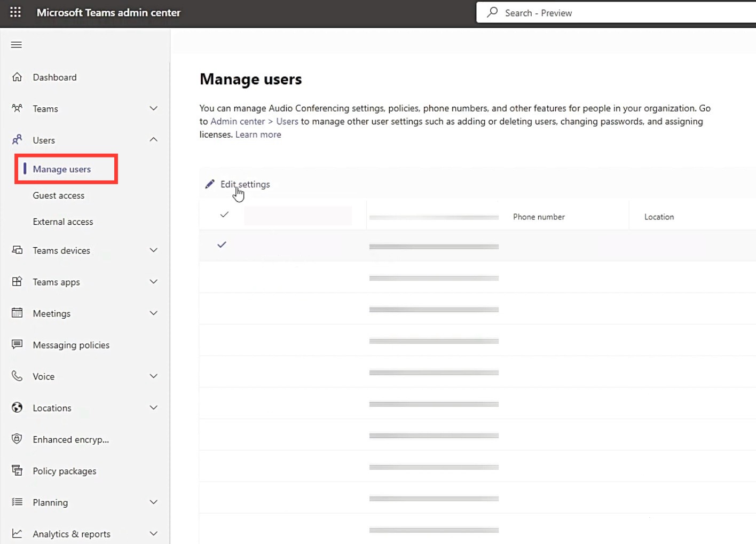Screen dimensions: 756x544
Task: Click the Microsoft Teams admin center title
Action: [x=108, y=12]
